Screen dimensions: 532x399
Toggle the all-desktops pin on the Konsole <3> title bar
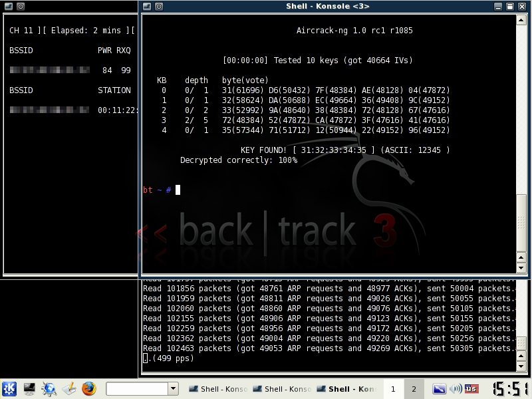159,6
